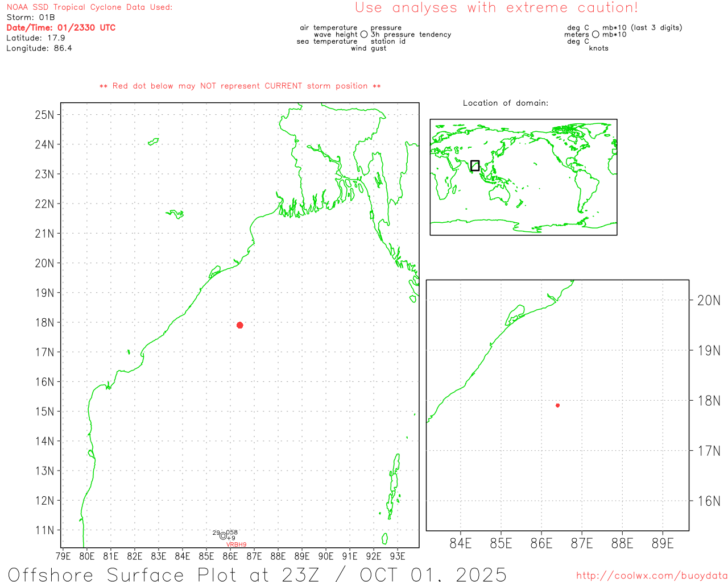728x582 pixels.
Task: Click the Storm: 01B label
Action: (x=31, y=18)
